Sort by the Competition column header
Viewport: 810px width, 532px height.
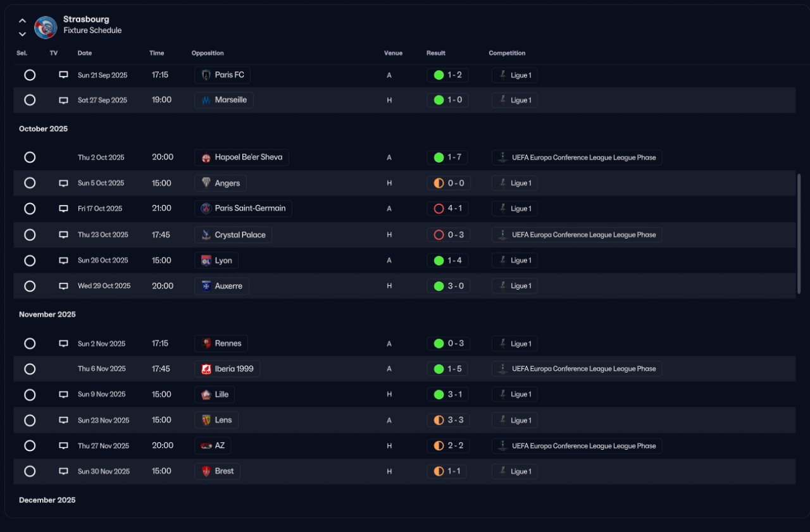pos(507,53)
